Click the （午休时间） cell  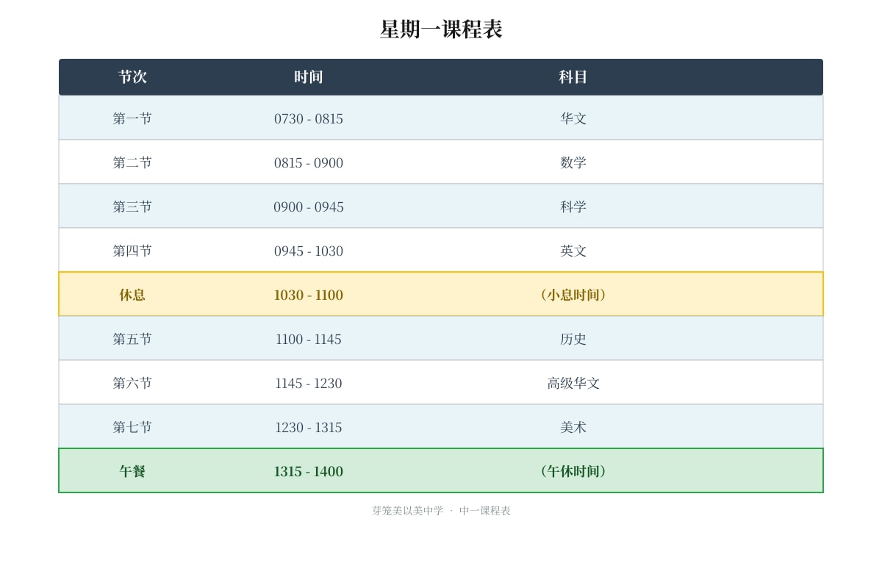tap(573, 471)
